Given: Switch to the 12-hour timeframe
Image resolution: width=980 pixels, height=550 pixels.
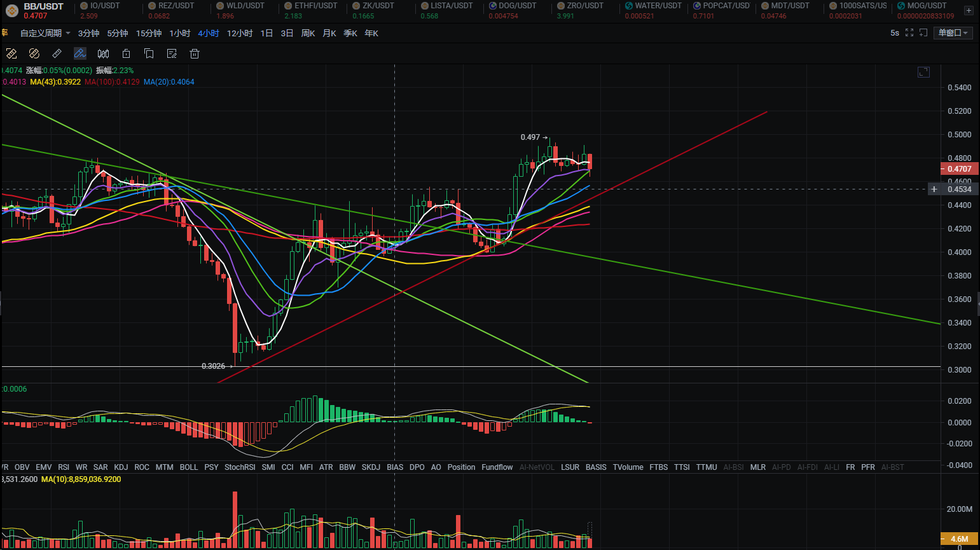Looking at the screenshot, I should click(240, 33).
